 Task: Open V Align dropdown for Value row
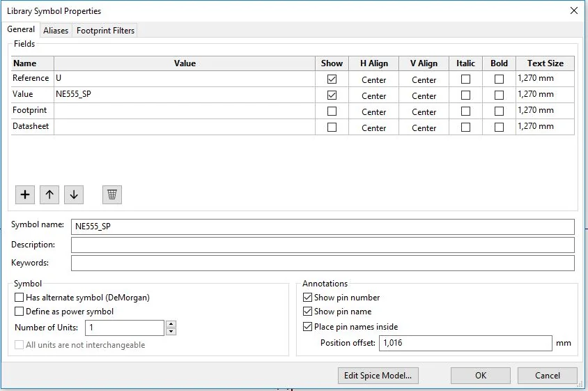click(424, 95)
